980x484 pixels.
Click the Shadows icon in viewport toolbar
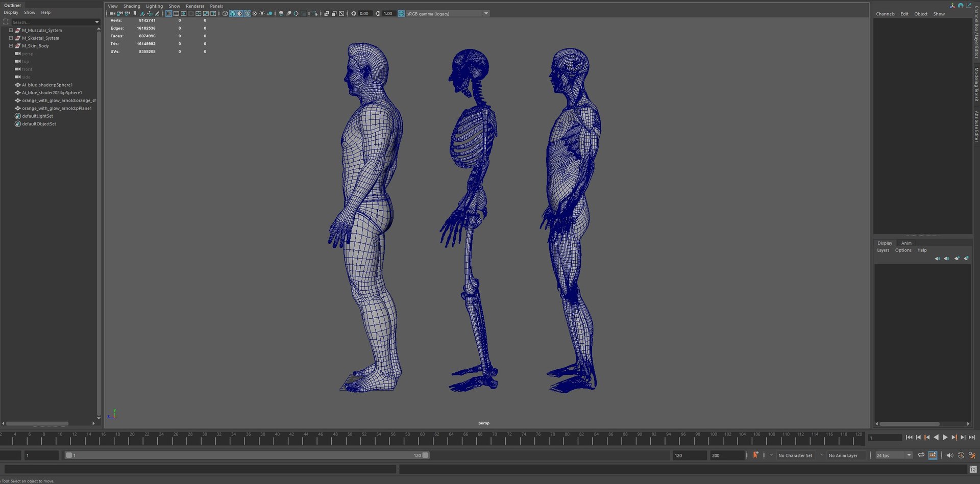point(269,14)
